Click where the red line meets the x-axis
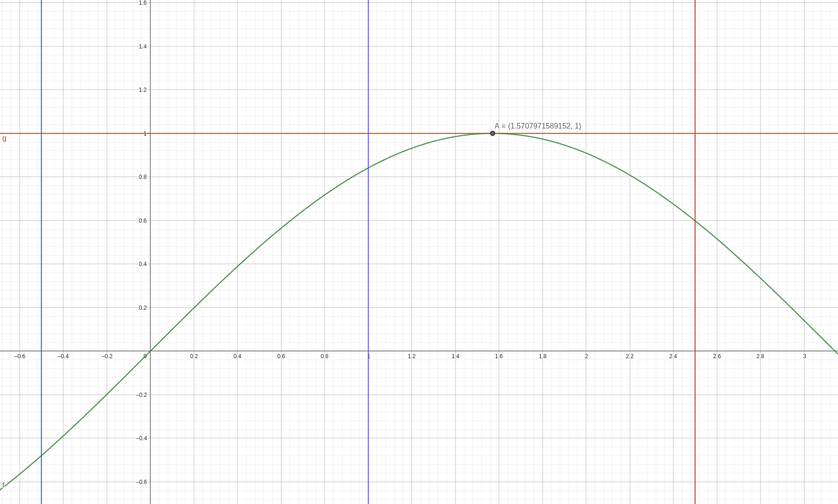Viewport: 838px width, 504px height. coord(695,351)
